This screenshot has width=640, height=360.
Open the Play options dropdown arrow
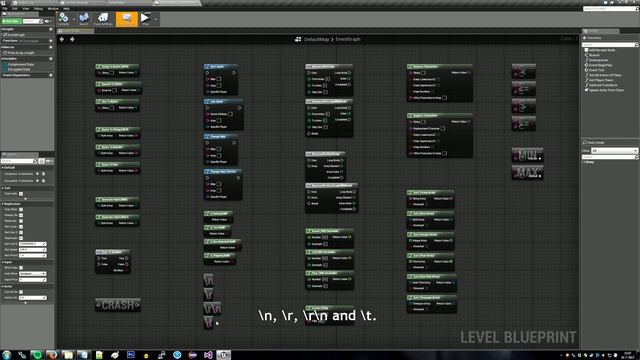pos(156,19)
